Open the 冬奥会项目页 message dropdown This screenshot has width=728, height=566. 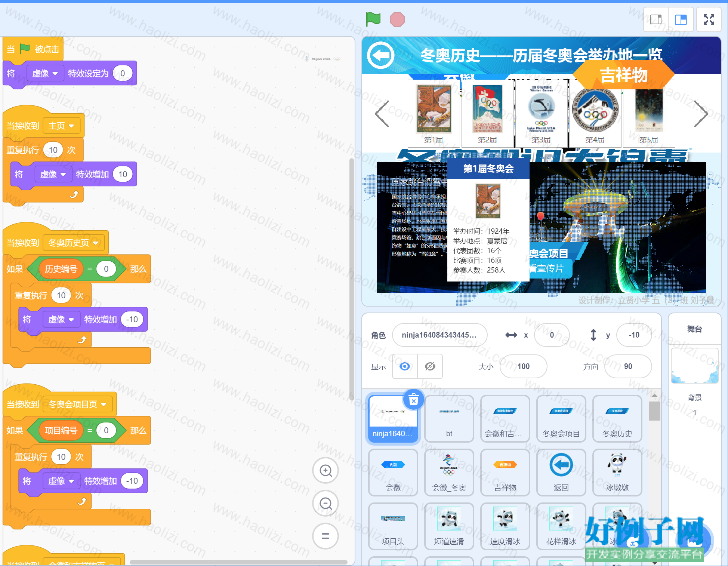tap(78, 404)
